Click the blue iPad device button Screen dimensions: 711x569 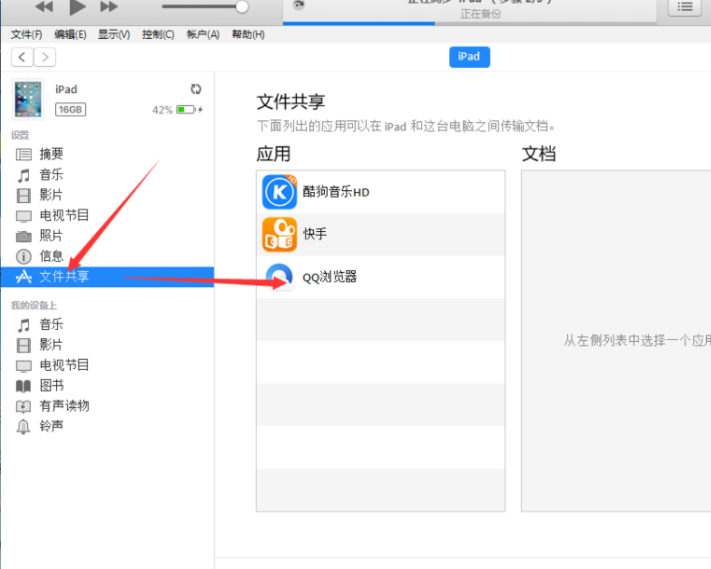point(469,57)
